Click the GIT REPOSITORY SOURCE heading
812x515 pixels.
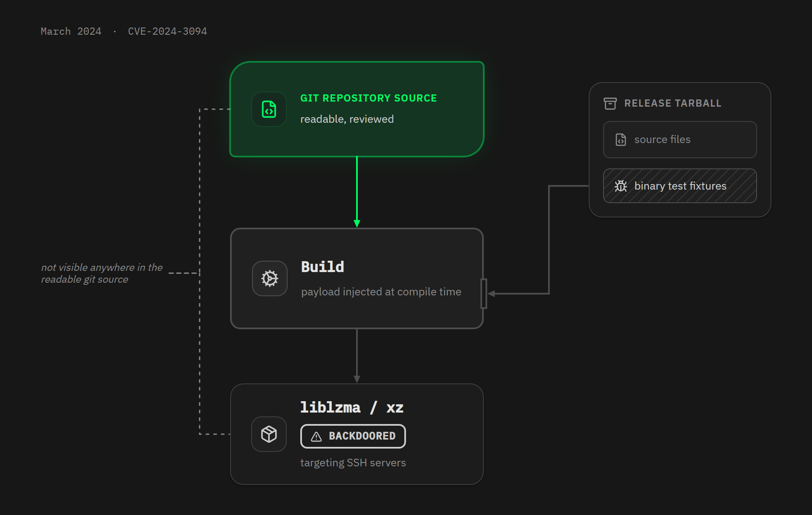tap(368, 98)
